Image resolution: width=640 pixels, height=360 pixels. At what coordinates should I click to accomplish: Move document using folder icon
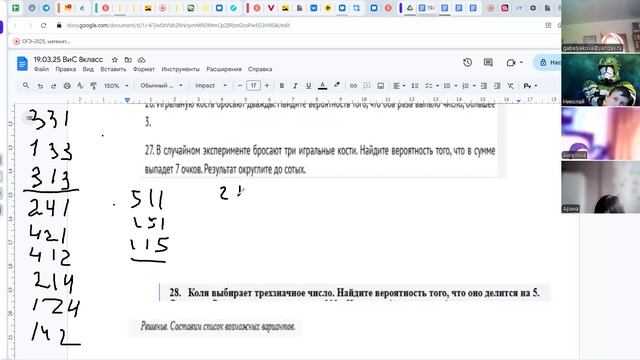click(128, 60)
